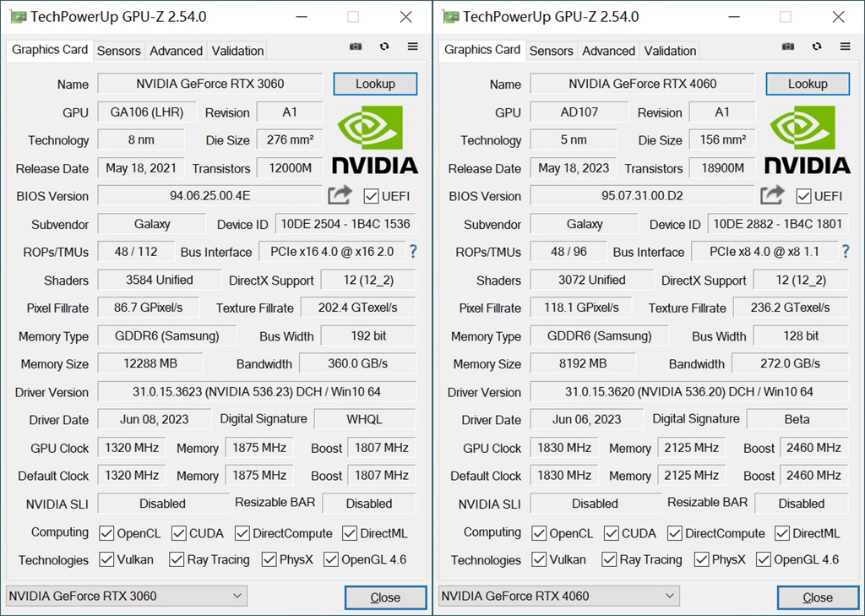Click the NVIDIA logo in the RTX 3060 window
This screenshot has height=616, width=865.
coord(374,139)
